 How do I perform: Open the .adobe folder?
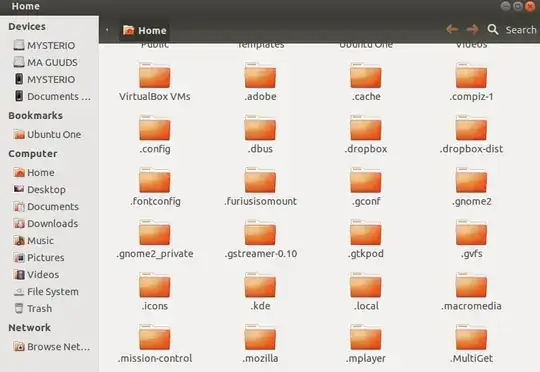[260, 82]
